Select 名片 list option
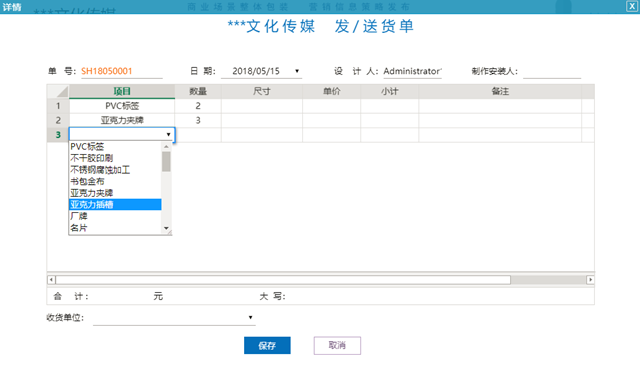The image size is (640, 367). point(115,228)
